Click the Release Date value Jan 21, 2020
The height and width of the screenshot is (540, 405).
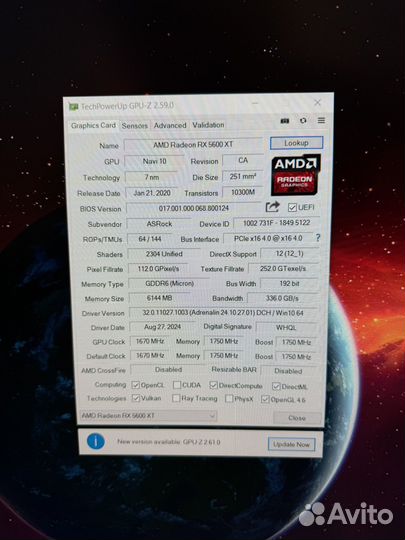click(x=152, y=193)
